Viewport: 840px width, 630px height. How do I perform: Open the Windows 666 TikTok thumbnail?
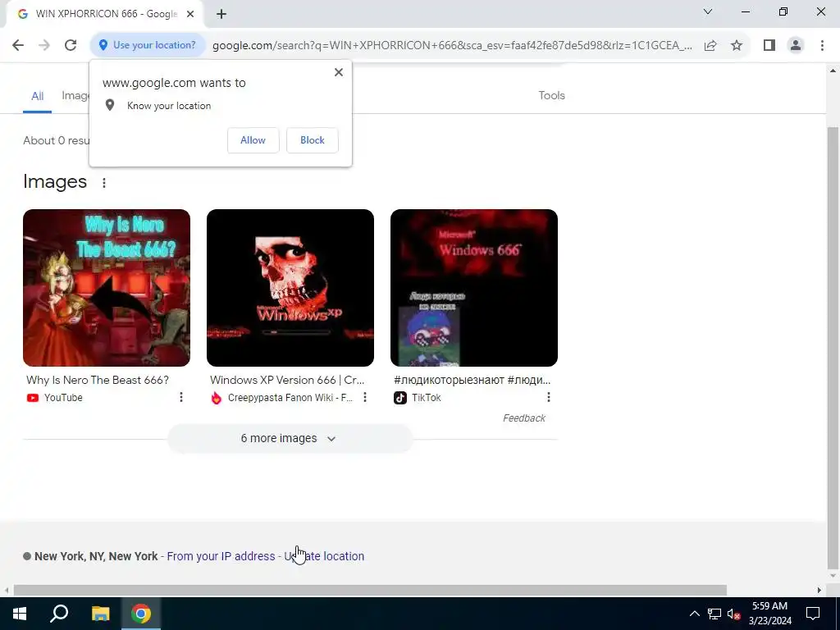[474, 288]
